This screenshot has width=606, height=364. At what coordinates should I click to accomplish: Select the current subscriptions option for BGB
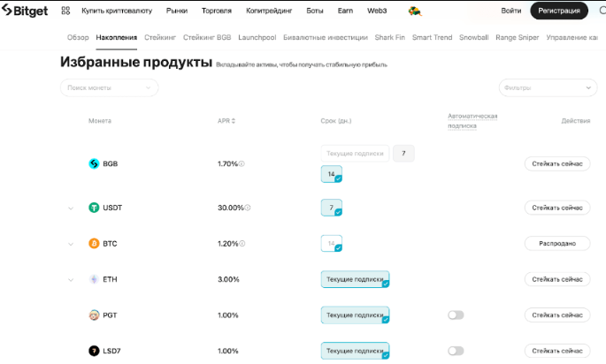pos(355,153)
